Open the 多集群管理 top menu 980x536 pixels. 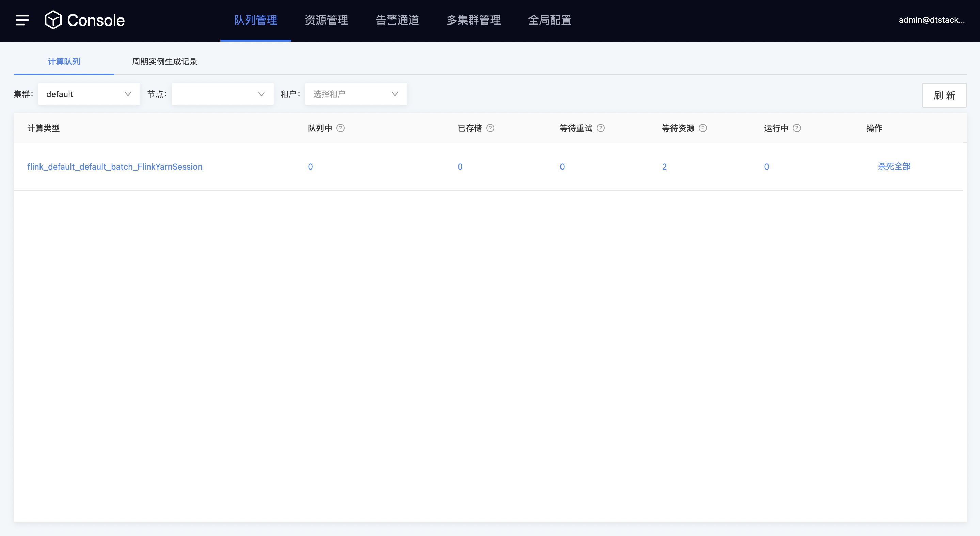pos(474,20)
